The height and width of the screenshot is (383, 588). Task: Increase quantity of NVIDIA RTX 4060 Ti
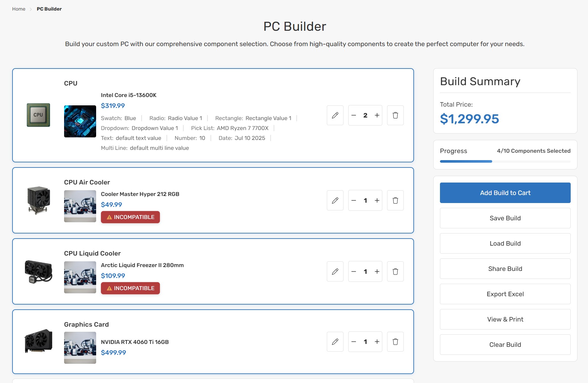click(x=377, y=342)
